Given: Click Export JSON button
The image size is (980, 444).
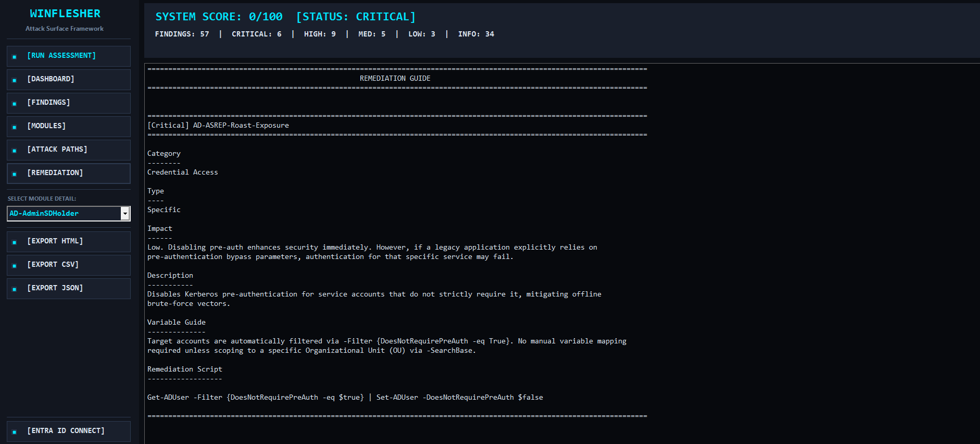Looking at the screenshot, I should pos(69,288).
